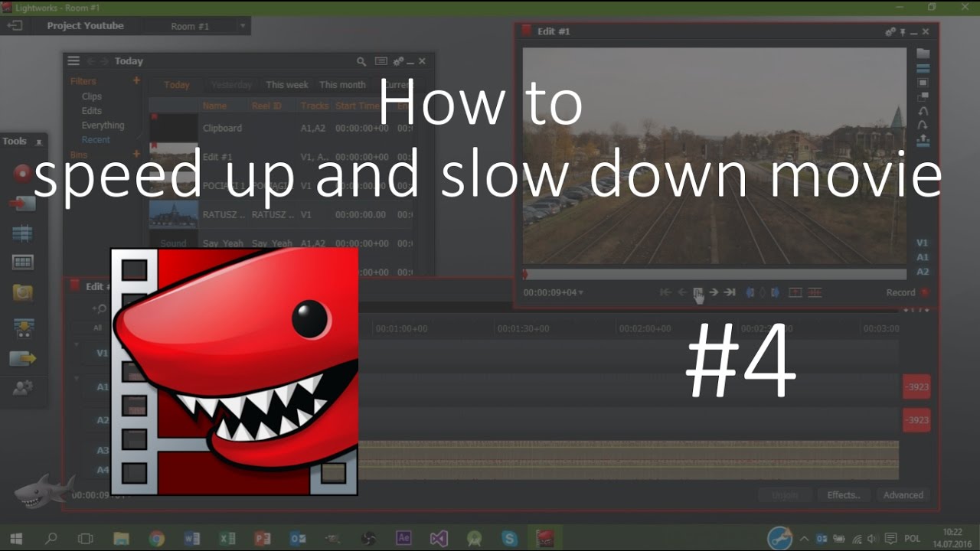This screenshot has height=551, width=980.
Task: Click the Import tool with red arrow
Action: pyautogui.click(x=22, y=204)
